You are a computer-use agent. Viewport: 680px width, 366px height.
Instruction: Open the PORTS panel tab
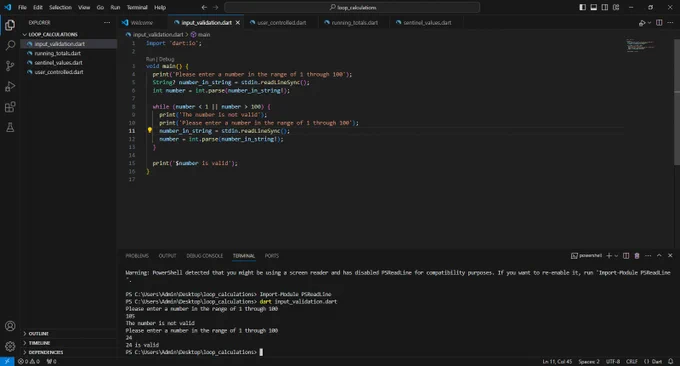(x=272, y=256)
